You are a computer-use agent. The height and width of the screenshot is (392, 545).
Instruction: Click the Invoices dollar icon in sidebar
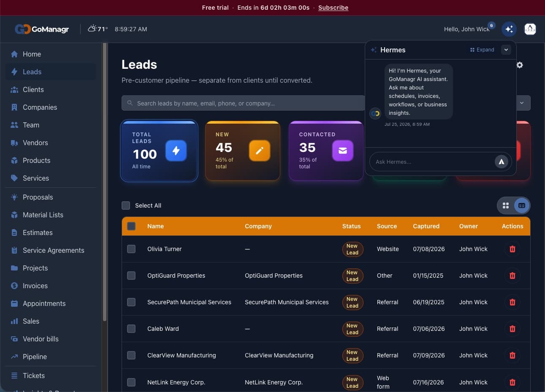tap(14, 286)
